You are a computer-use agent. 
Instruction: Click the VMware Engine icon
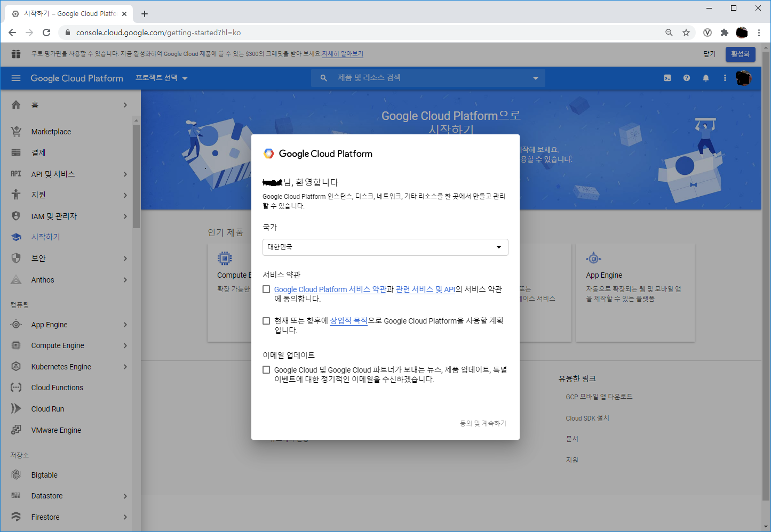pos(16,430)
